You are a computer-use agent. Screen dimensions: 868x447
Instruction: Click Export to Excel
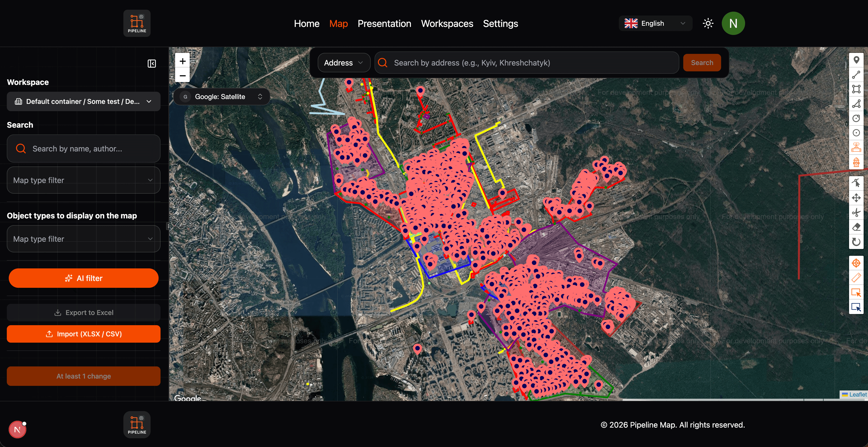coord(84,312)
